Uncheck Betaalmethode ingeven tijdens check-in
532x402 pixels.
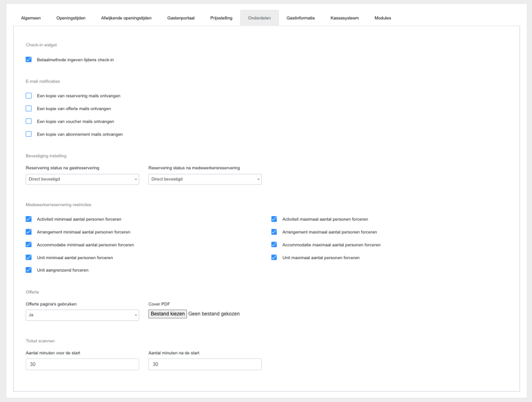tap(29, 60)
